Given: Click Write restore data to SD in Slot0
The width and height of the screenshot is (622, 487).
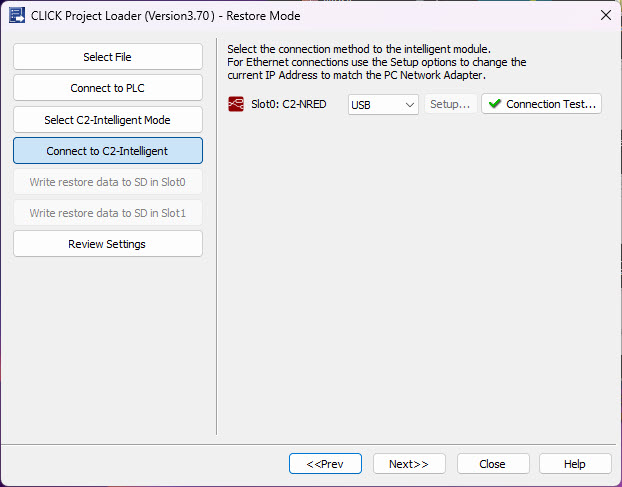Looking at the screenshot, I should (108, 182).
